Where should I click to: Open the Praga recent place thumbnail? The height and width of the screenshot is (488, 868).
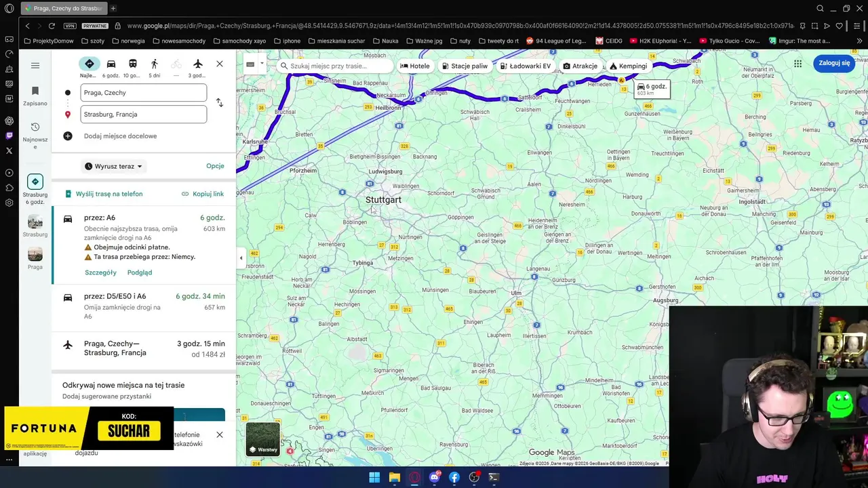pos(35,258)
